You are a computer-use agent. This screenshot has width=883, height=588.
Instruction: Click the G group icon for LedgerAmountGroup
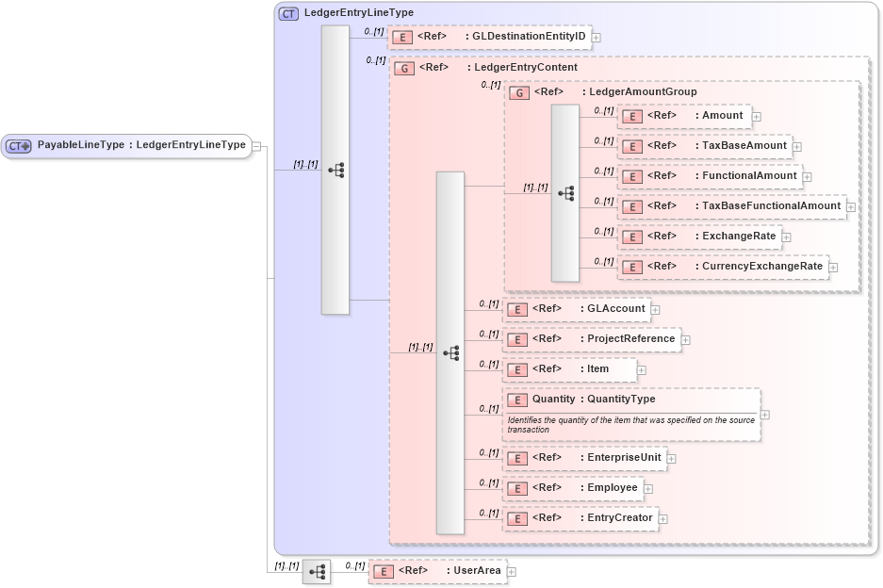click(517, 91)
